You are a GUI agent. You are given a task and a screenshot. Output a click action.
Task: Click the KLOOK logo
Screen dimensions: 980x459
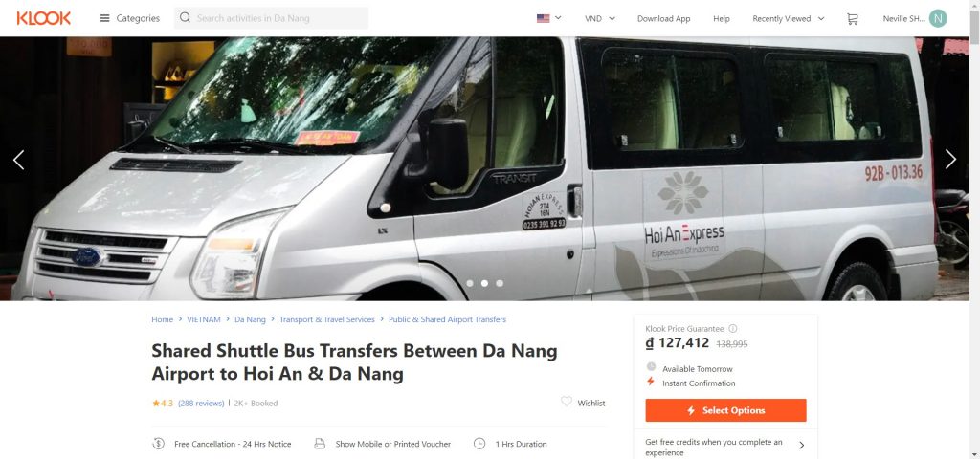(44, 18)
